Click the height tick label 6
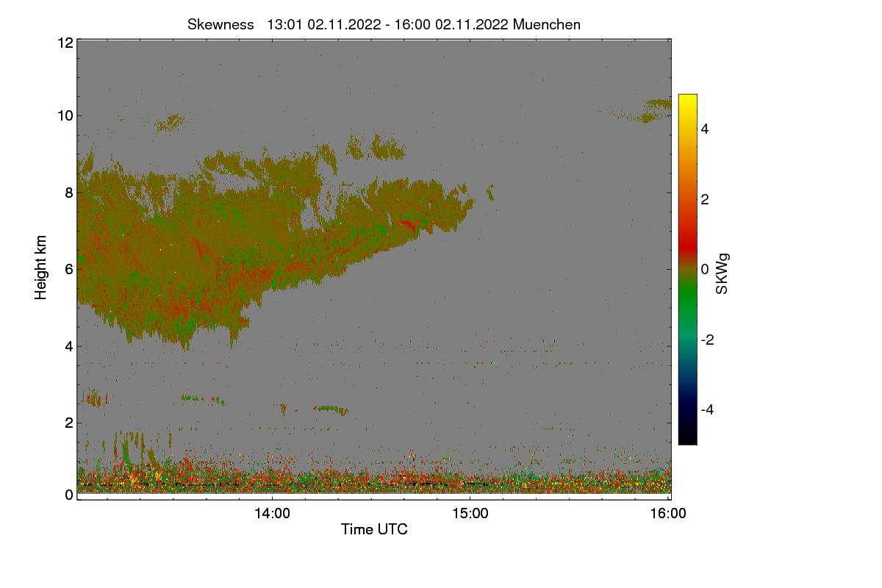The image size is (882, 588). [68, 269]
